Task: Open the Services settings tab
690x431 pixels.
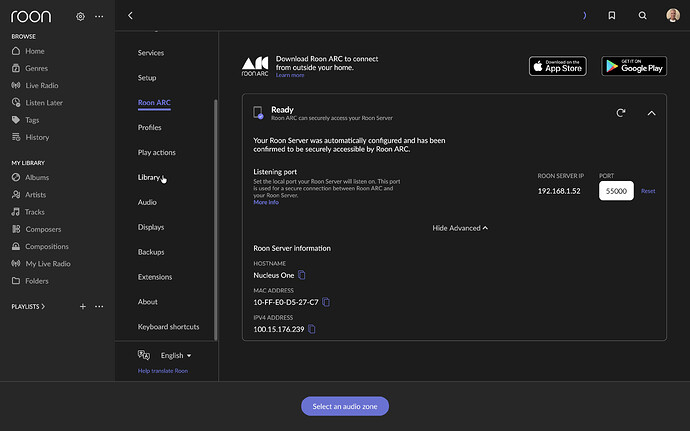Action: [x=151, y=53]
